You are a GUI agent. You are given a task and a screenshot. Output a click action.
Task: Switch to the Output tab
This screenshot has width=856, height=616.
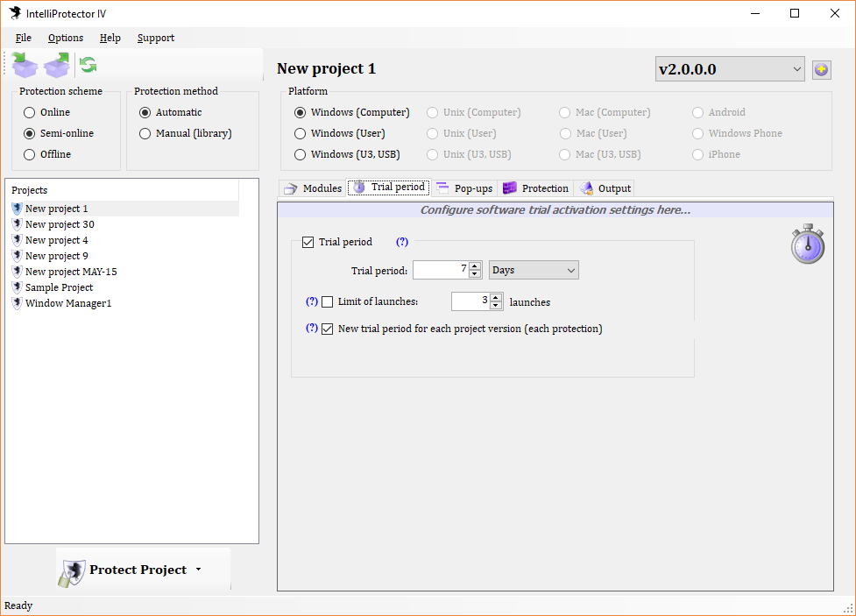605,188
